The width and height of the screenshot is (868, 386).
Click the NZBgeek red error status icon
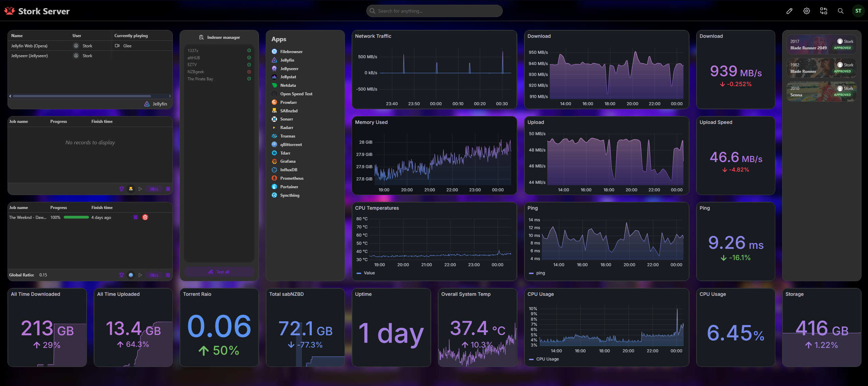[249, 72]
